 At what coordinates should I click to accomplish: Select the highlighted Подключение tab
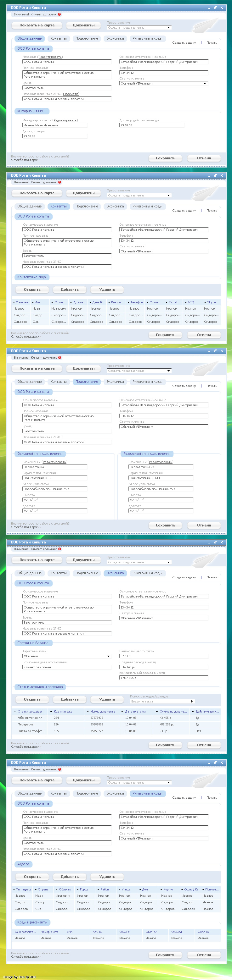(x=87, y=382)
